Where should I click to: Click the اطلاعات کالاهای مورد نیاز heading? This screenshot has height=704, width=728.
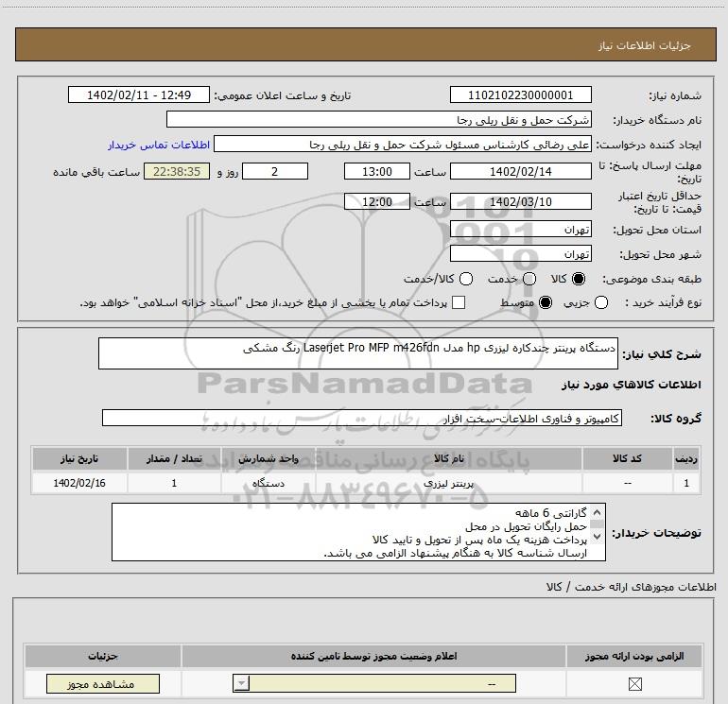631,385
